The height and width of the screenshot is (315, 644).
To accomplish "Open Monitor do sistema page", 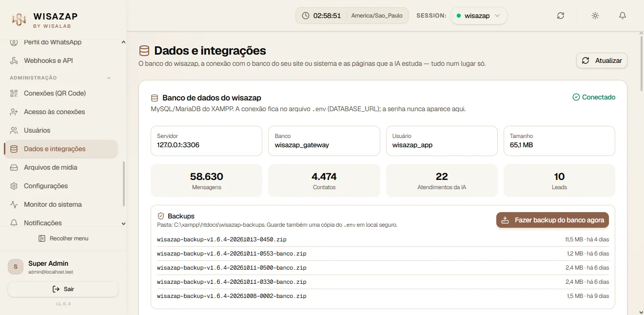I will point(61,204).
